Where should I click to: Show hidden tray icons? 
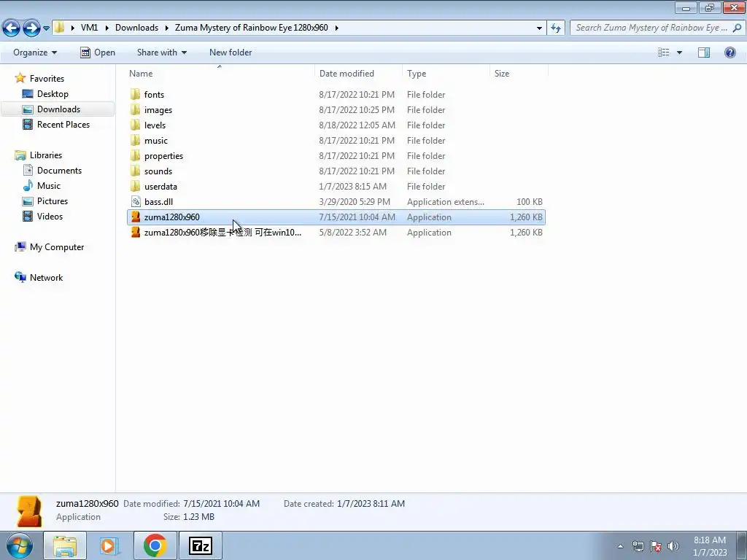tap(620, 546)
